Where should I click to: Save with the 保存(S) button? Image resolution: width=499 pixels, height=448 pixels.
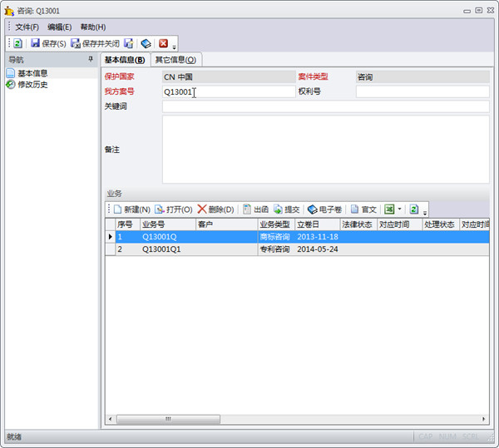pyautogui.click(x=48, y=43)
